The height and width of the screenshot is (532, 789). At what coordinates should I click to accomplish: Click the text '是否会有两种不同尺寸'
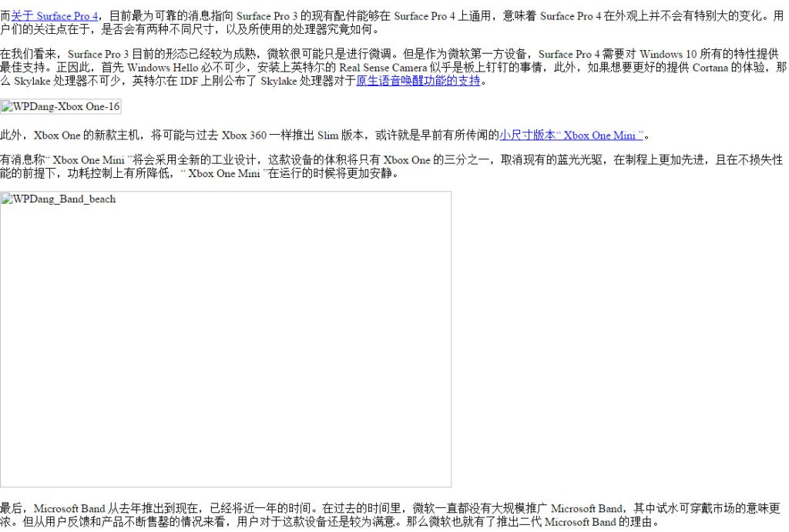[157, 30]
